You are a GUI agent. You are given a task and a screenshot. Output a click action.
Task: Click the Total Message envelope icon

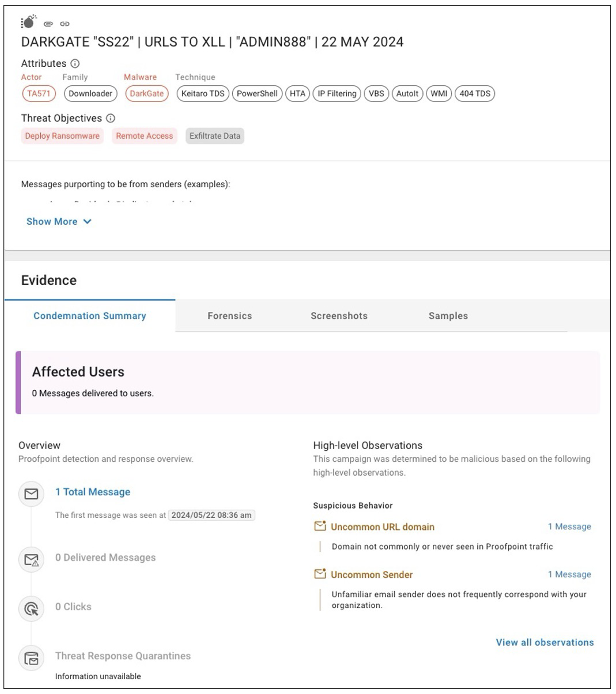[x=31, y=494]
